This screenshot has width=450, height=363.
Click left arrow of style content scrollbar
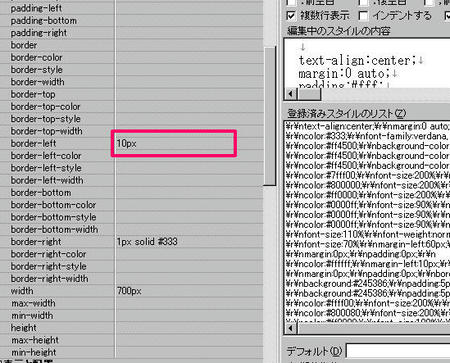point(291,94)
